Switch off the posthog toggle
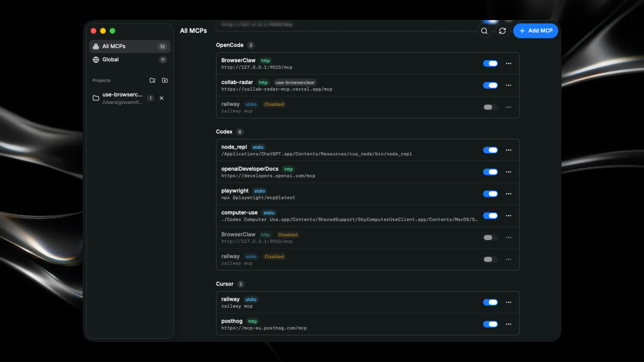The image size is (644, 362). point(490,324)
